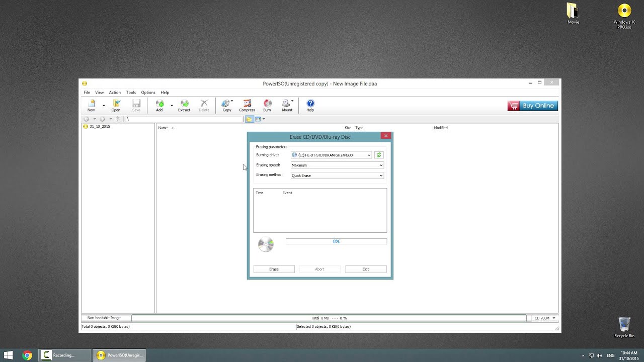Close the Erase Disc dialog
Image resolution: width=644 pixels, height=362 pixels.
coord(386,136)
